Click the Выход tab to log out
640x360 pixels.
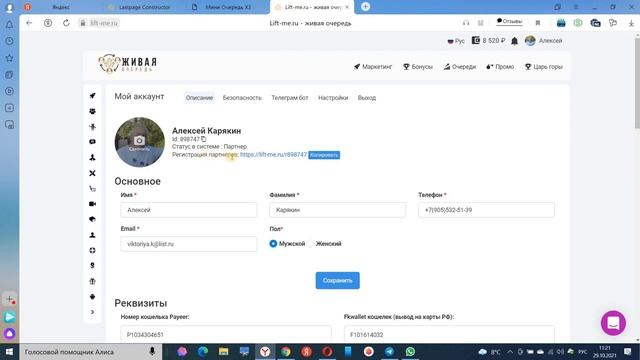[367, 98]
